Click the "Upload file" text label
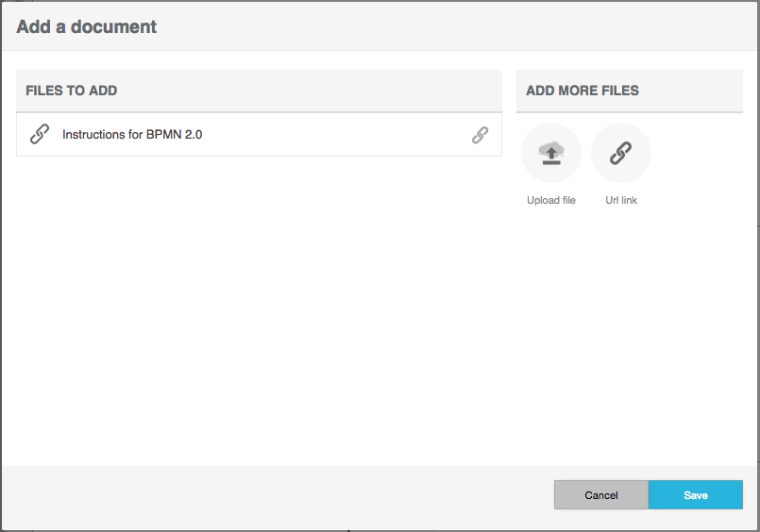This screenshot has width=760, height=532. 550,200
